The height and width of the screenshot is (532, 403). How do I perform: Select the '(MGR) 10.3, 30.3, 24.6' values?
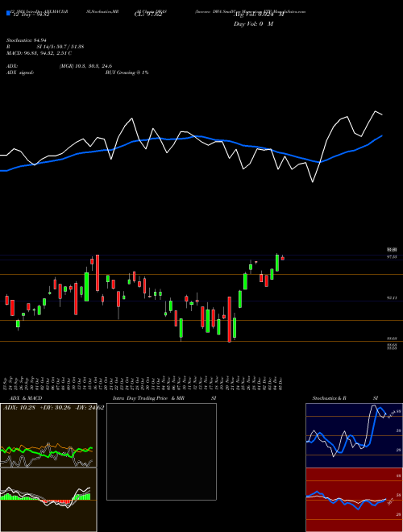(x=85, y=66)
